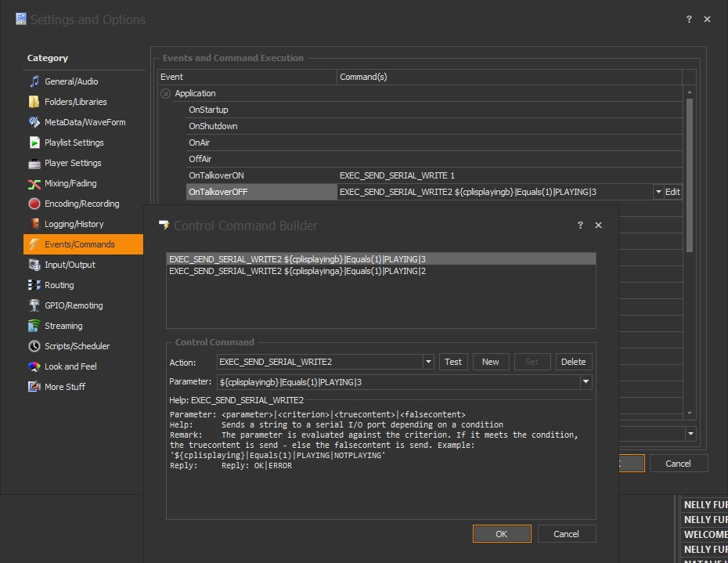
Task: Click the Settings and Options title icon
Action: 21,19
